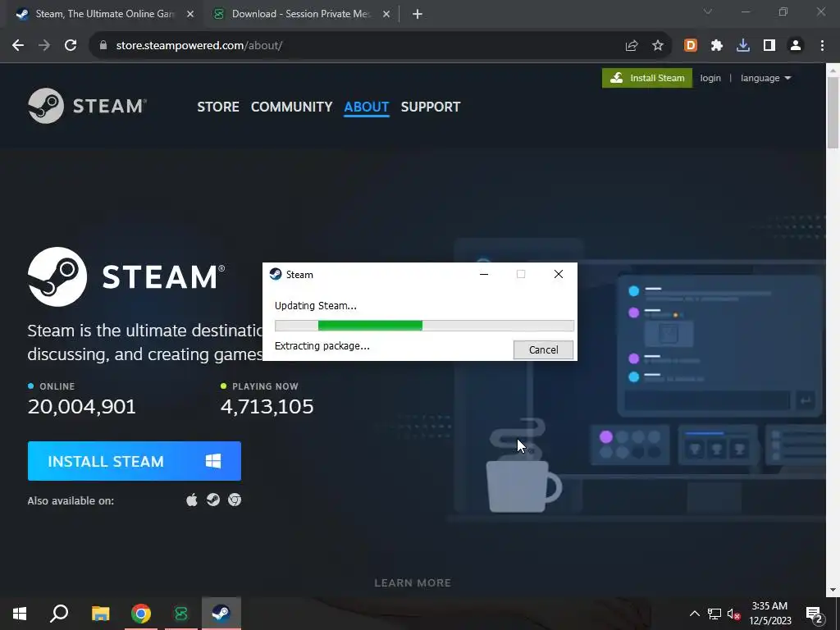Reload the Steam about page

pos(71,46)
